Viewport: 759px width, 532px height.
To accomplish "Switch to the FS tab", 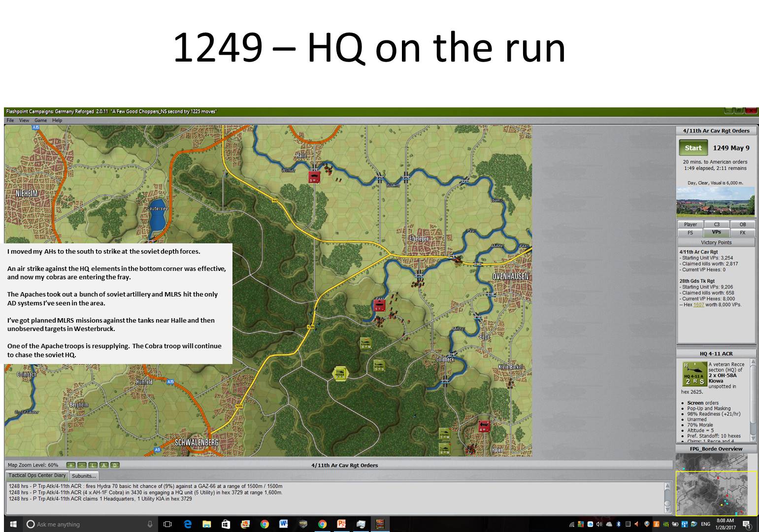I will point(690,233).
